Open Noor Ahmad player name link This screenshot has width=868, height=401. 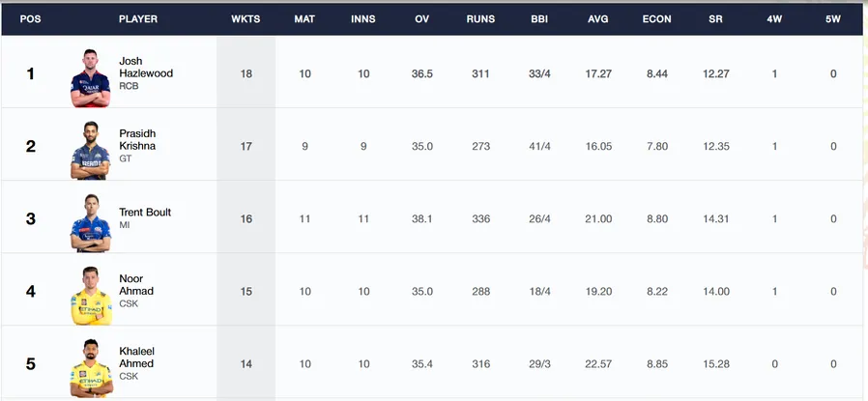(136, 285)
